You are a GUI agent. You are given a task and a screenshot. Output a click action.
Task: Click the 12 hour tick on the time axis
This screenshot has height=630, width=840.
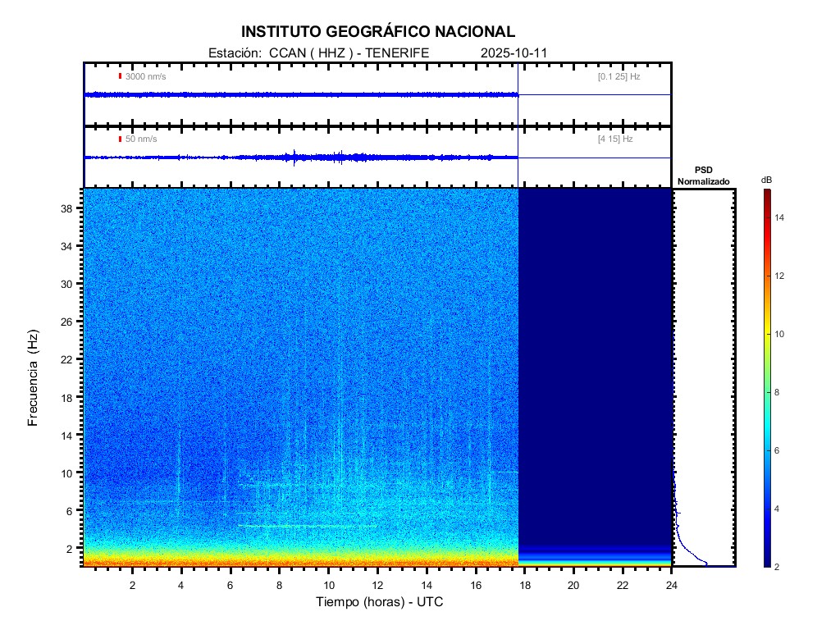pos(377,585)
